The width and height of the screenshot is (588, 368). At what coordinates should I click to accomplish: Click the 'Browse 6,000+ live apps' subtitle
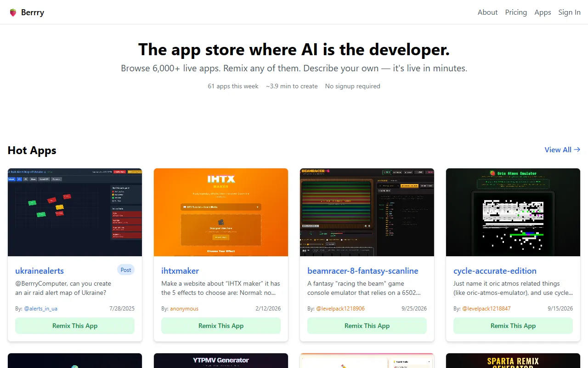pos(294,69)
